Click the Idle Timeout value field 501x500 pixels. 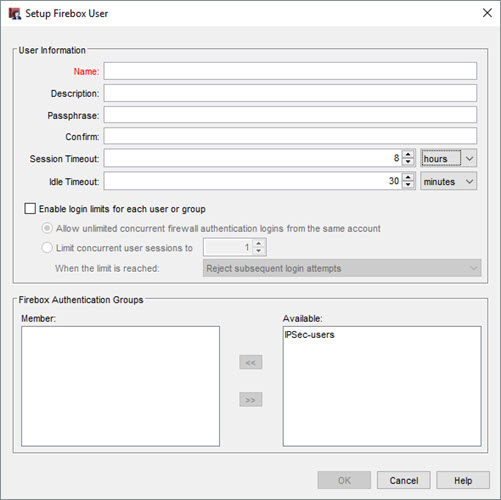(x=252, y=181)
